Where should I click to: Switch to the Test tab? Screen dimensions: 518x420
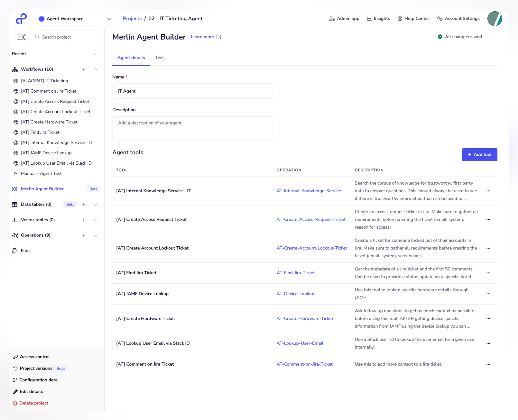click(x=159, y=58)
